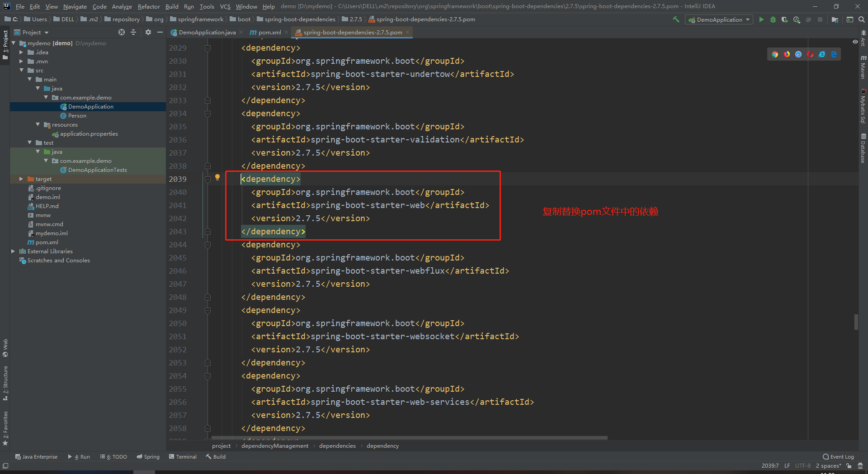Hide the Project tool window
868x474 pixels.
160,32
